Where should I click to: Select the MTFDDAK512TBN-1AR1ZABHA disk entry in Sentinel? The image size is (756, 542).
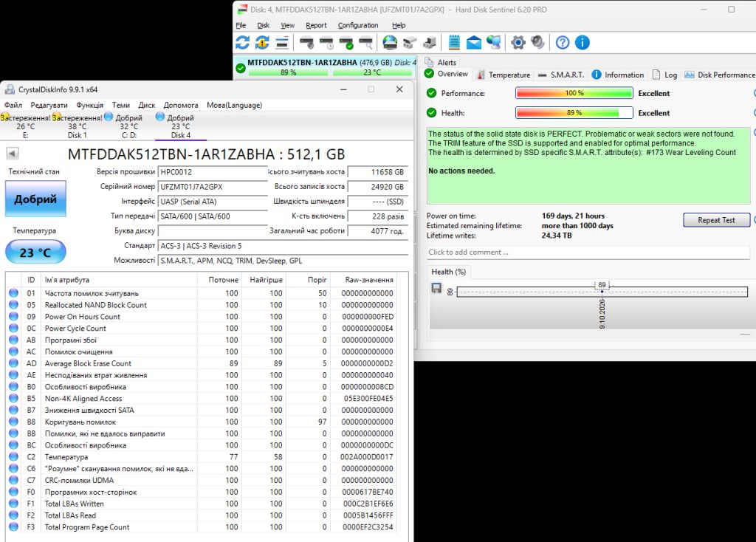[x=326, y=67]
